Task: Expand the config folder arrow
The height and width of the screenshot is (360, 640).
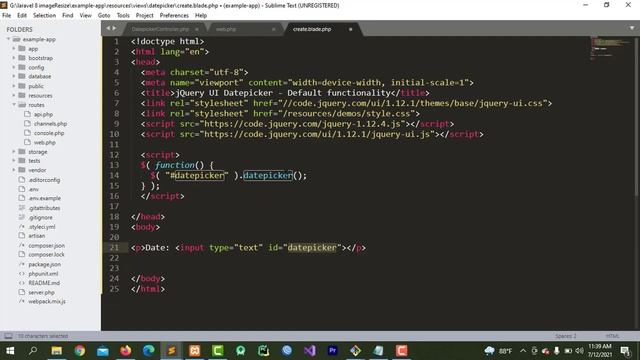Action: click(x=13, y=67)
